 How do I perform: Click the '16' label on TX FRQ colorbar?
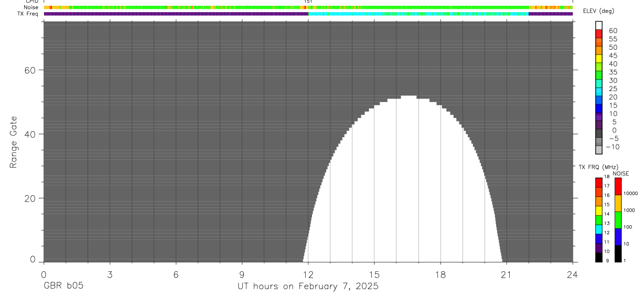[607, 195]
